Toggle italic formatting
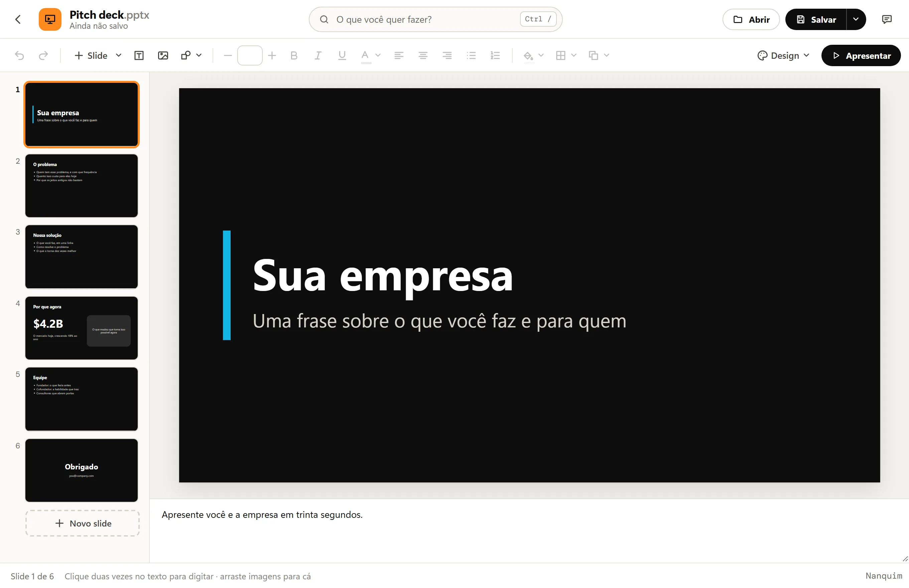Viewport: 909px width, 588px height. coord(318,56)
